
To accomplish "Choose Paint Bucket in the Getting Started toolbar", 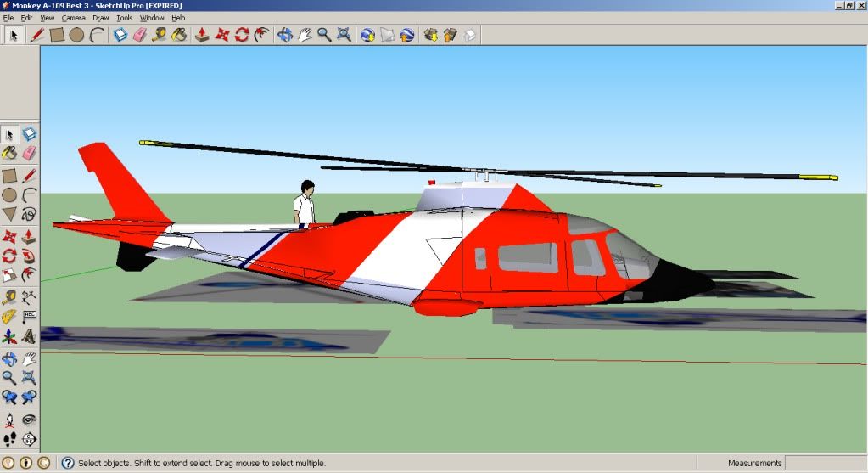I will [179, 36].
